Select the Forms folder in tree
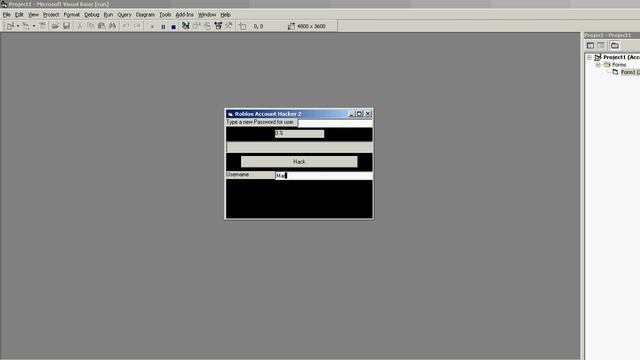This screenshot has height=360, width=640. [619, 64]
